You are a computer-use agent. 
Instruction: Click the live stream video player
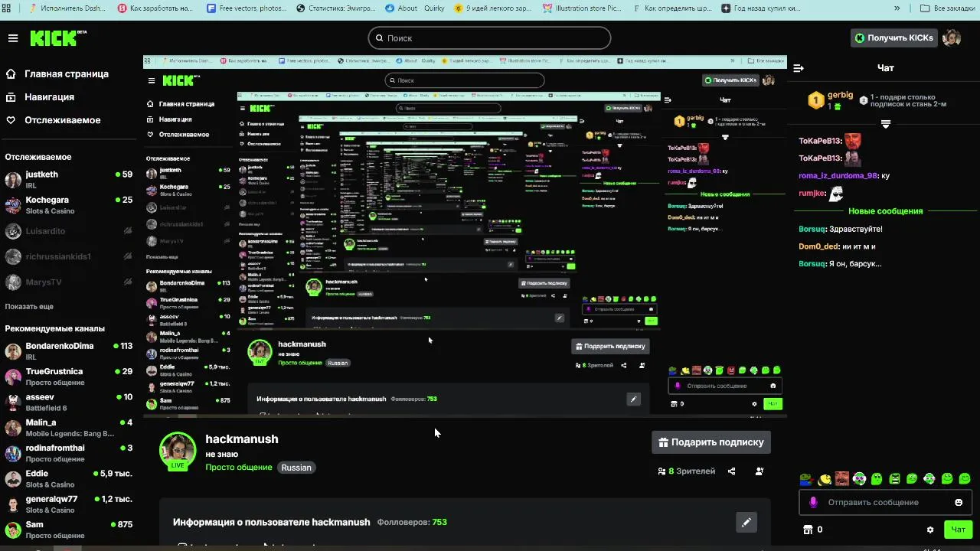(465, 236)
